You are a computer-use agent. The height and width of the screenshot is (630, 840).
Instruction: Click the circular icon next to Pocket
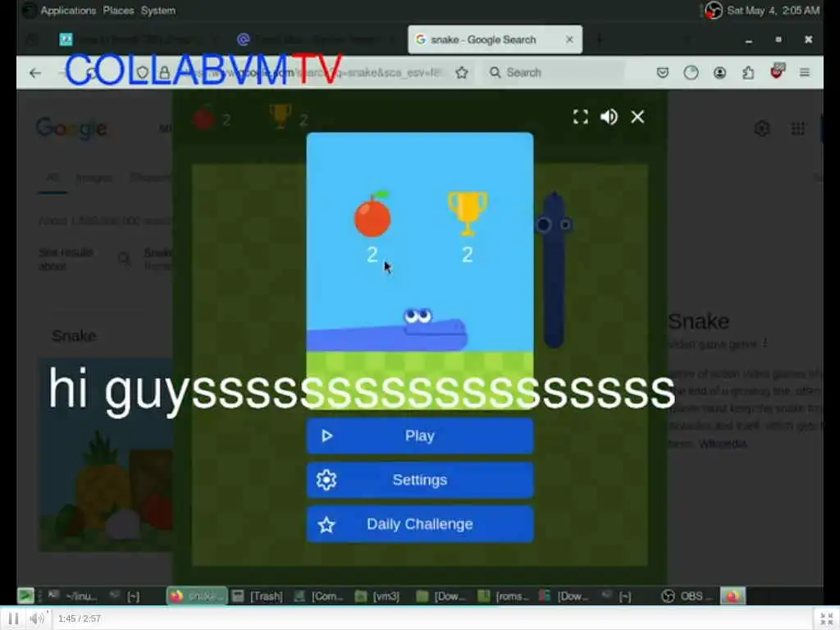pyautogui.click(x=691, y=73)
